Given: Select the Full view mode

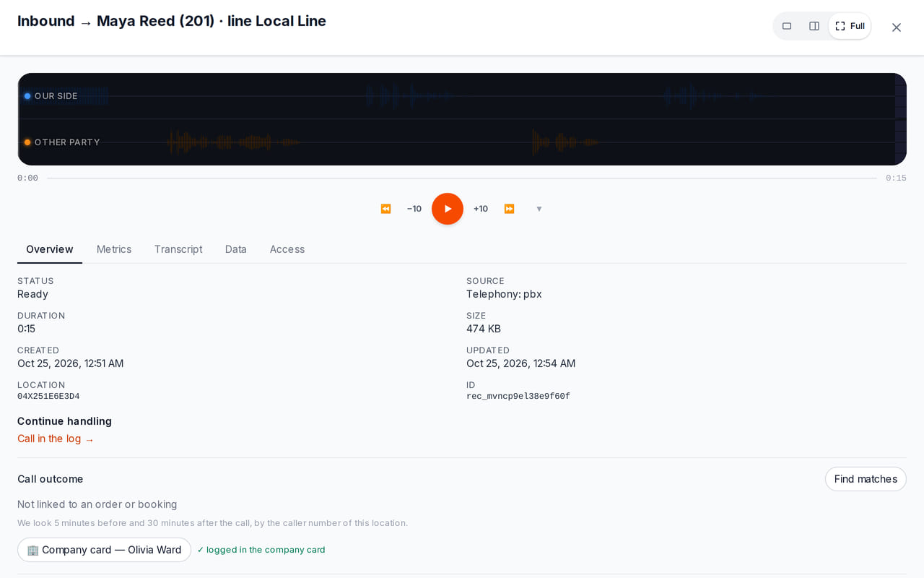Looking at the screenshot, I should 850,26.
